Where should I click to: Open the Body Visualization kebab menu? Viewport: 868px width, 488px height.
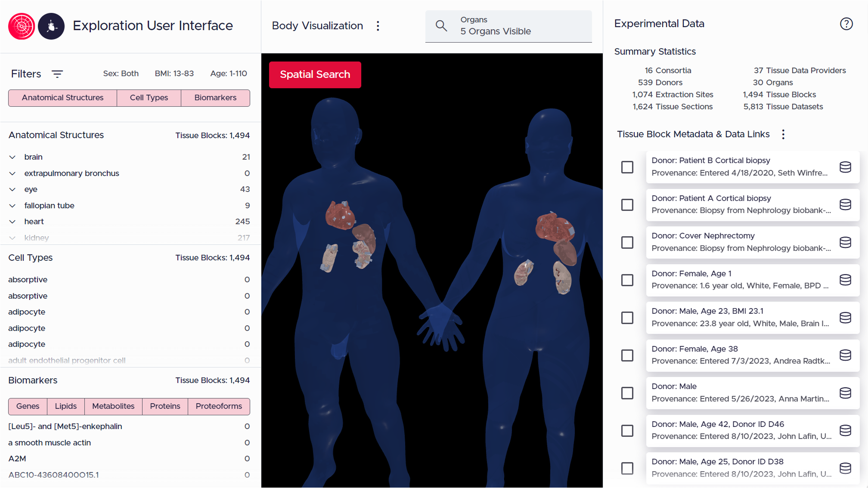tap(378, 26)
